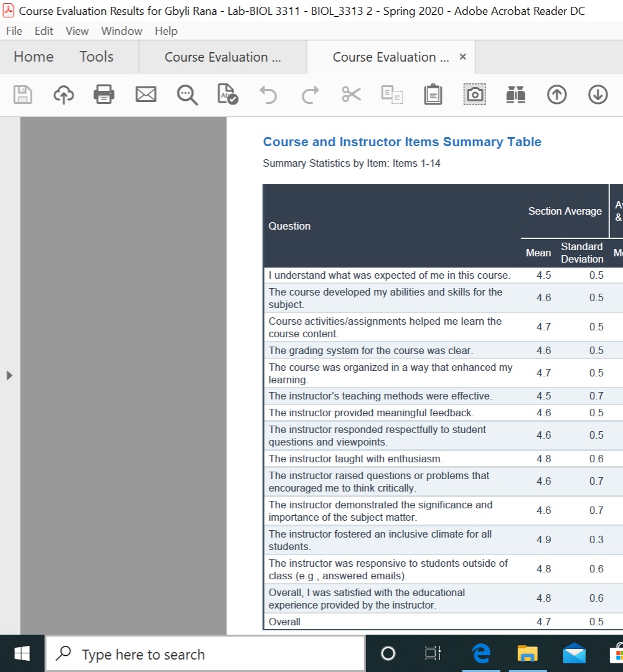Image resolution: width=623 pixels, height=672 pixels.
Task: Switch to the Home tab
Action: (x=34, y=57)
